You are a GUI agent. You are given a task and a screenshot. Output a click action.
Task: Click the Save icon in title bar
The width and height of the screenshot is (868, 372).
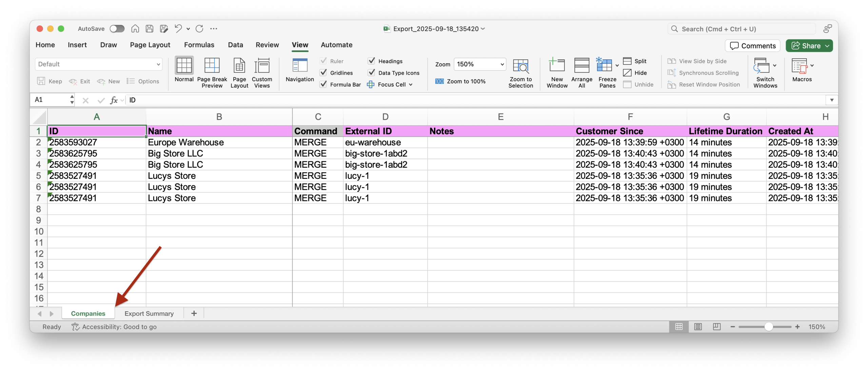[150, 29]
